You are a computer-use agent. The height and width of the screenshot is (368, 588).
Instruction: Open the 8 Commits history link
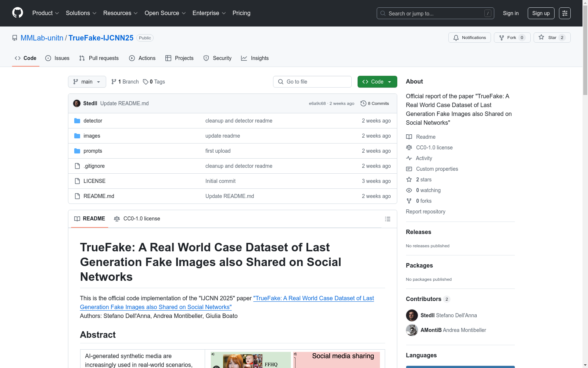click(x=375, y=103)
